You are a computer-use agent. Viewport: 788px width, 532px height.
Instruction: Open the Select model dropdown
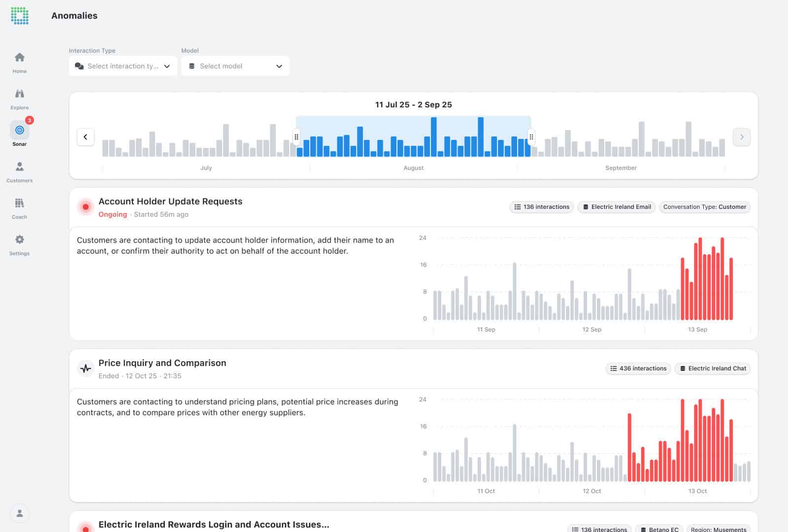click(x=235, y=66)
